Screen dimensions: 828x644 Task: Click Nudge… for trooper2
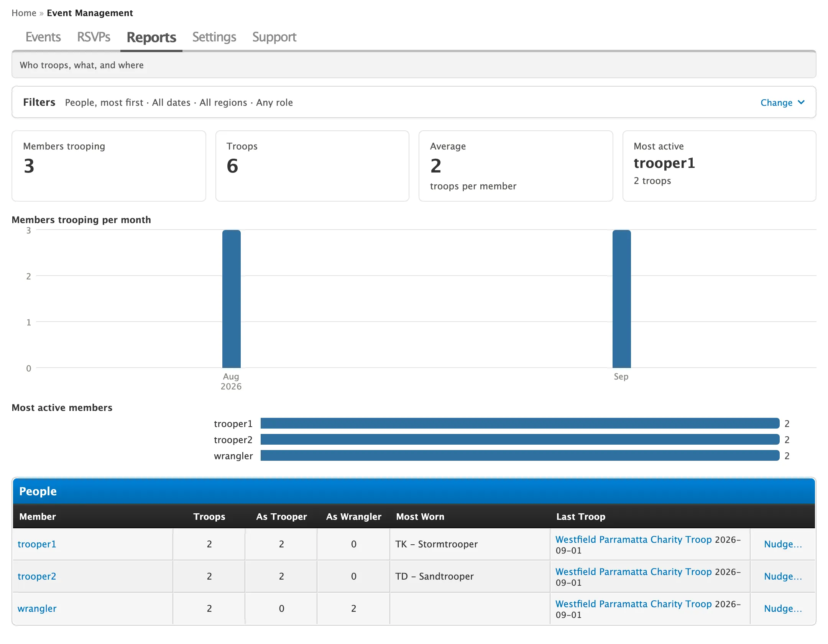click(x=783, y=576)
